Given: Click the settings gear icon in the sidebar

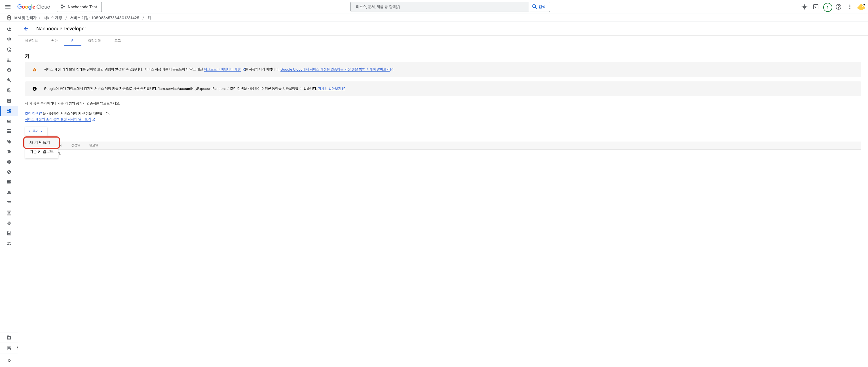Looking at the screenshot, I should coord(9,162).
